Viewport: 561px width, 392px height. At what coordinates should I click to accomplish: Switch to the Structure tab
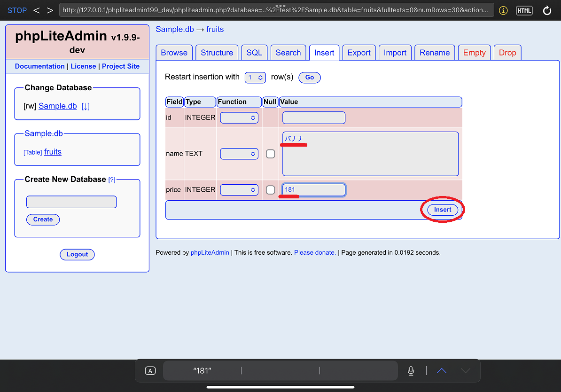point(217,53)
